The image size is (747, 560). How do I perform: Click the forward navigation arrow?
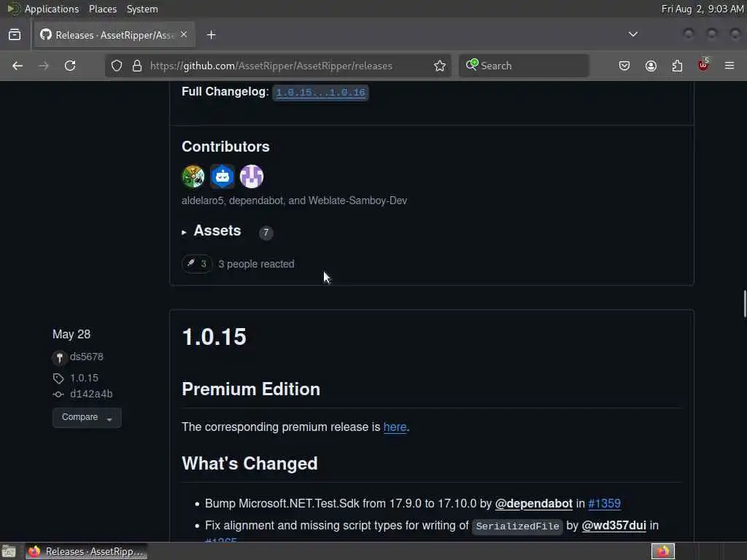[x=44, y=66]
